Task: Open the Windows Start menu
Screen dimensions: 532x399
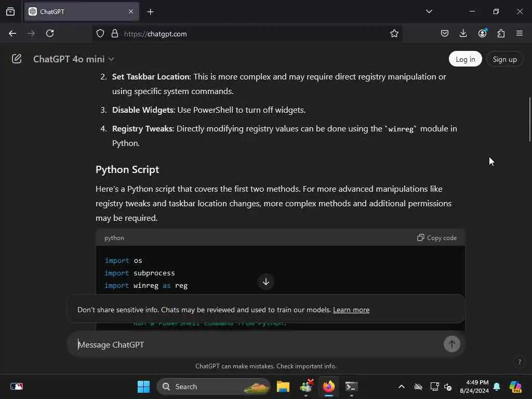Action: point(143,387)
